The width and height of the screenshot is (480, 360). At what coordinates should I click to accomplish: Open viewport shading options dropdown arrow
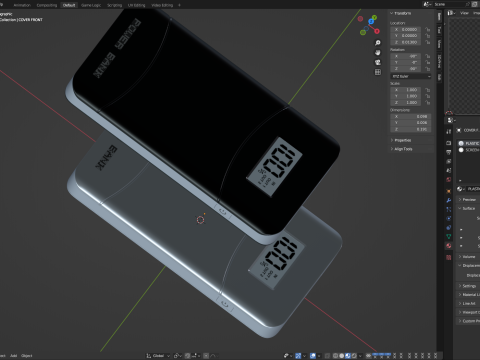click(x=360, y=356)
